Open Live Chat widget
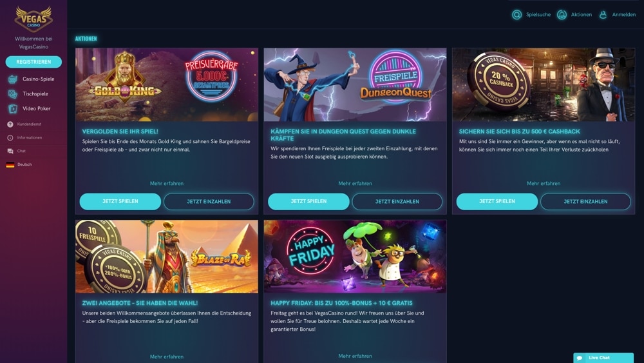The width and height of the screenshot is (644, 363). [x=603, y=358]
